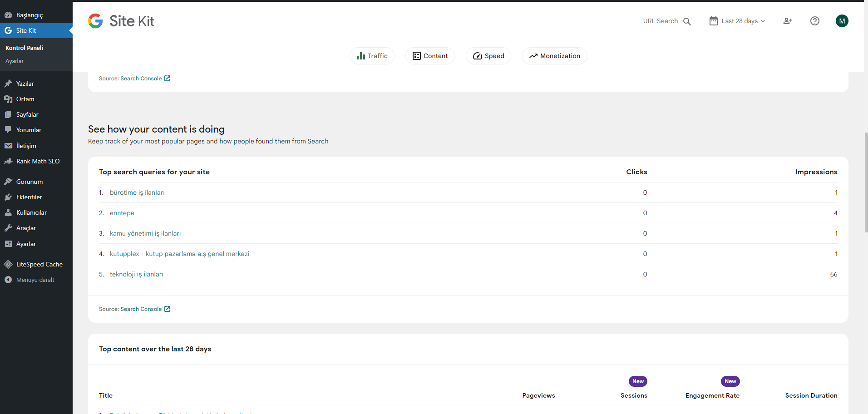868x414 pixels.
Task: Open the 'bürotime iş ilanları' query link
Action: tap(137, 192)
